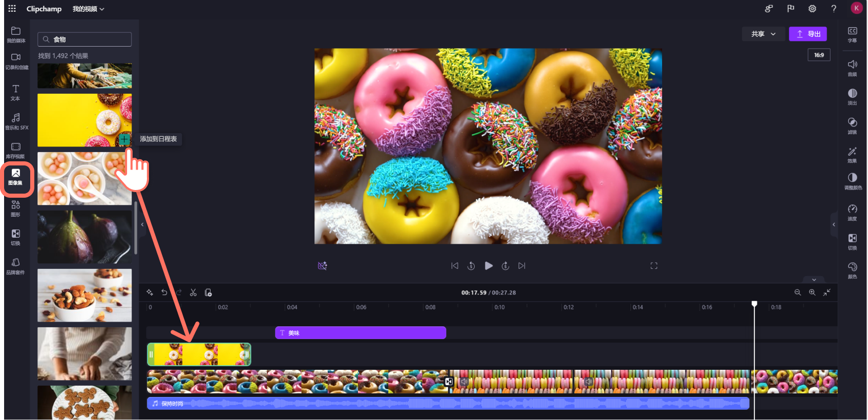The height and width of the screenshot is (420, 868).
Task: Open the 调整颜色 adjust colors panel
Action: [853, 181]
